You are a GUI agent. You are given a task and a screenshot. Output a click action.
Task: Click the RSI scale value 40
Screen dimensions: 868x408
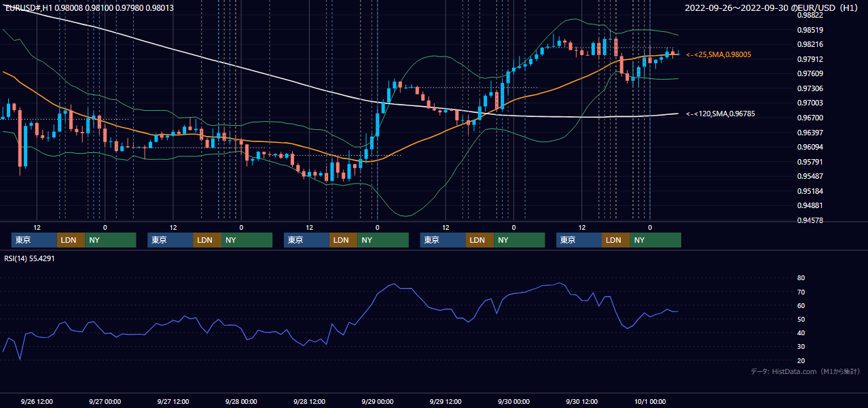[801, 333]
